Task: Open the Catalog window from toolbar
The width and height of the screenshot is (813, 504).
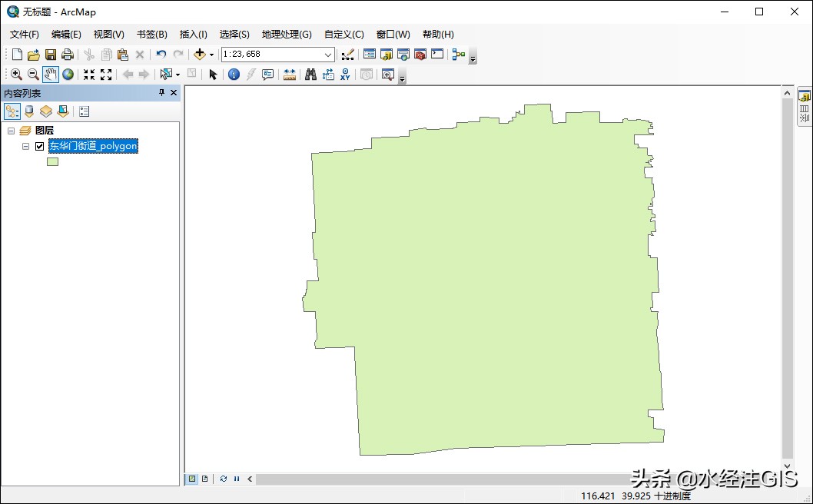Action: pos(387,54)
